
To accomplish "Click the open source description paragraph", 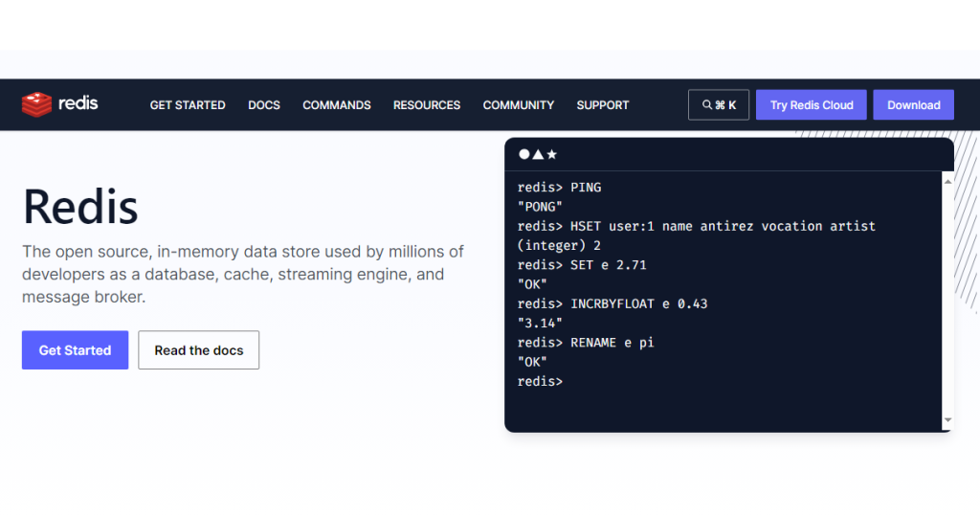I will coord(242,274).
